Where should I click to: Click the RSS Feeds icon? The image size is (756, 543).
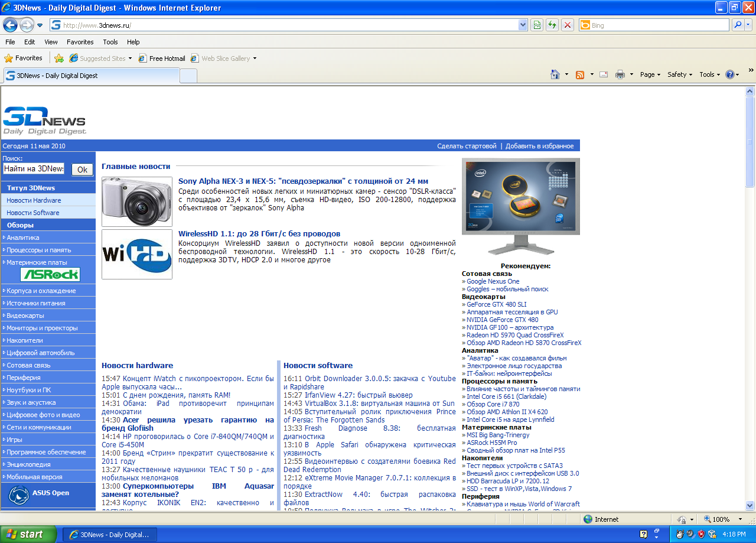[x=580, y=74]
